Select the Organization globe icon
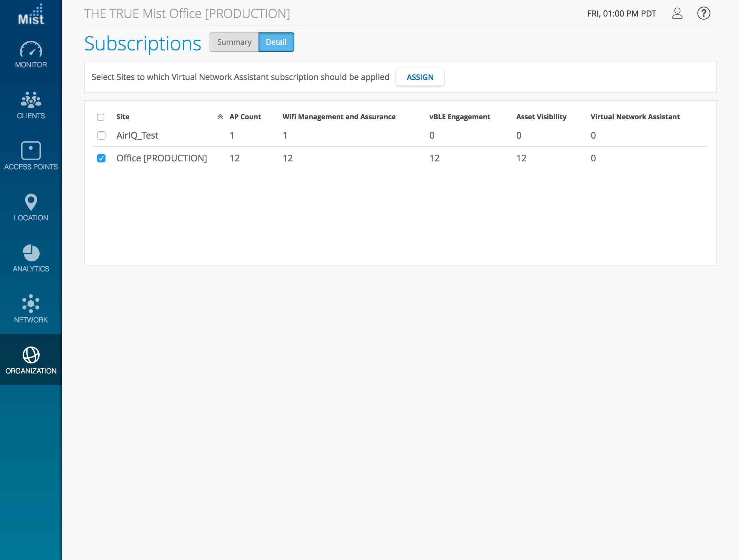This screenshot has height=560, width=739. coord(31,360)
